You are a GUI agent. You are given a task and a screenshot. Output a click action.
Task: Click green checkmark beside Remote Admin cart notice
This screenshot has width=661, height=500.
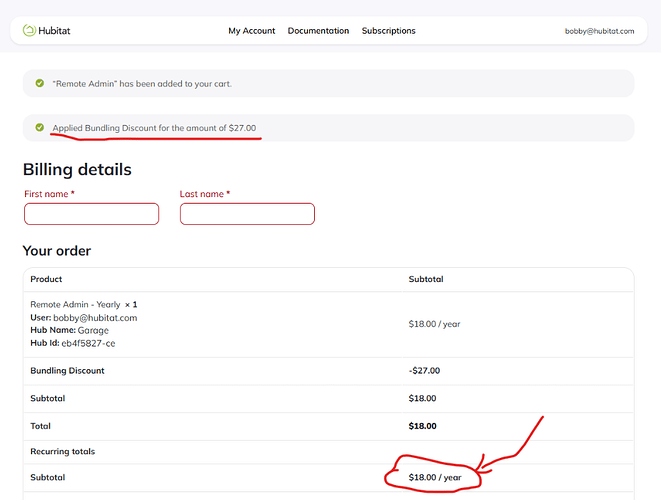[39, 83]
